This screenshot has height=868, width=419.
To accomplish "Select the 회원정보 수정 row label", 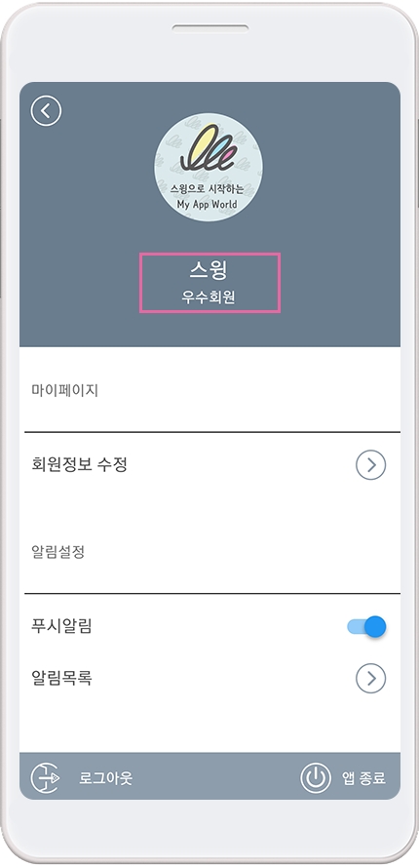I will (80, 464).
